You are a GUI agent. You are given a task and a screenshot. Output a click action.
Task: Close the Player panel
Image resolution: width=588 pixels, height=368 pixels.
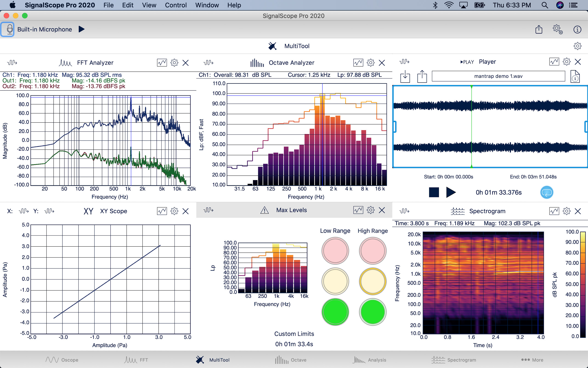[x=578, y=62]
